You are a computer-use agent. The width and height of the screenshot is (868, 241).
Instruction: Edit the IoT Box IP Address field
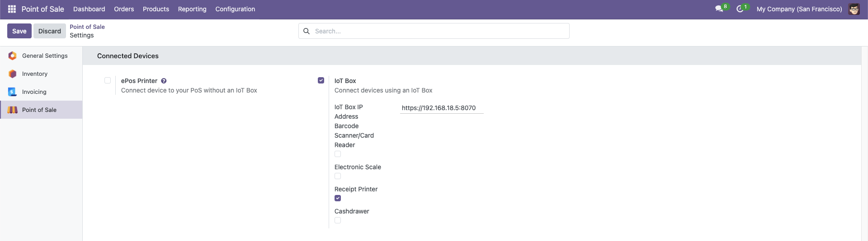pos(442,108)
